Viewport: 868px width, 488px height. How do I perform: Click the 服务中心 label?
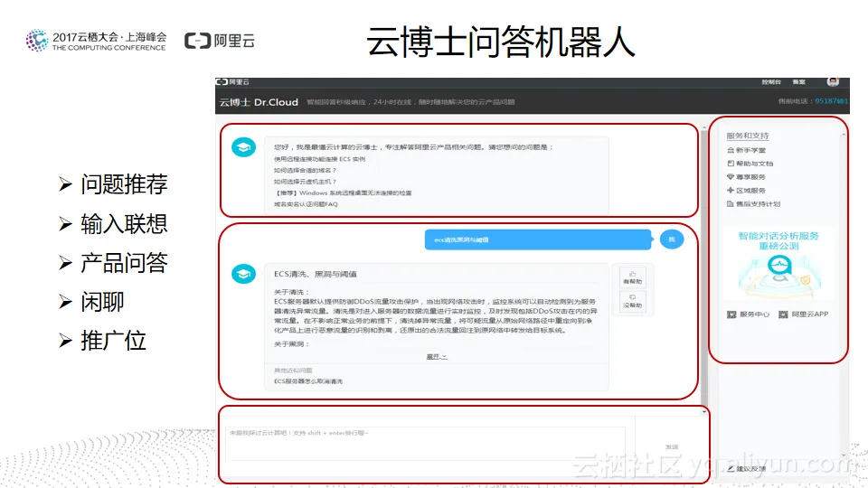tap(754, 314)
